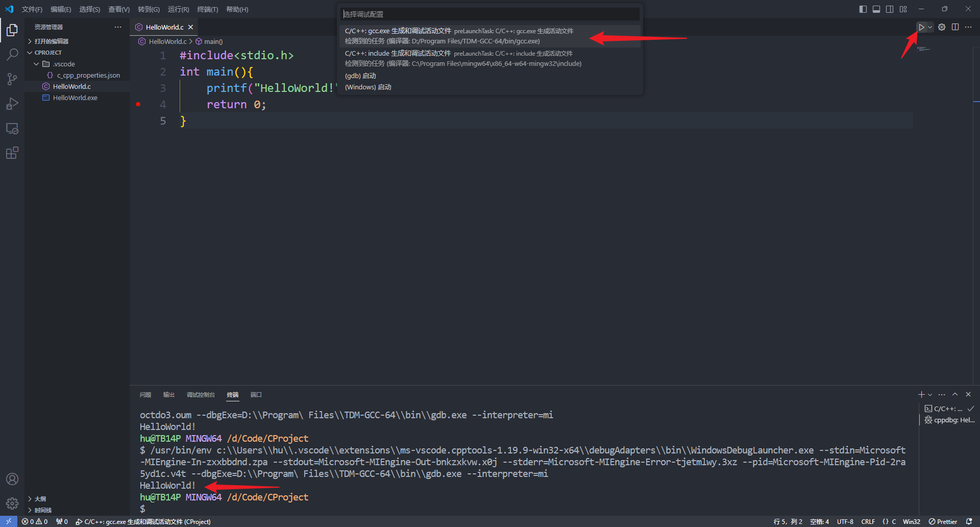Toggle secondary side bar layout icon
This screenshot has width=980, height=527.
(x=890, y=9)
